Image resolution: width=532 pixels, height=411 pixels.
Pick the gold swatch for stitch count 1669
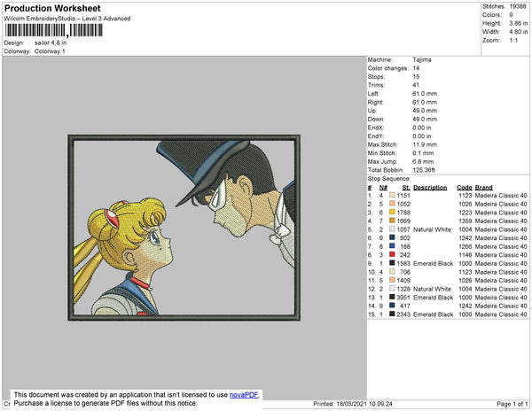tap(392, 221)
